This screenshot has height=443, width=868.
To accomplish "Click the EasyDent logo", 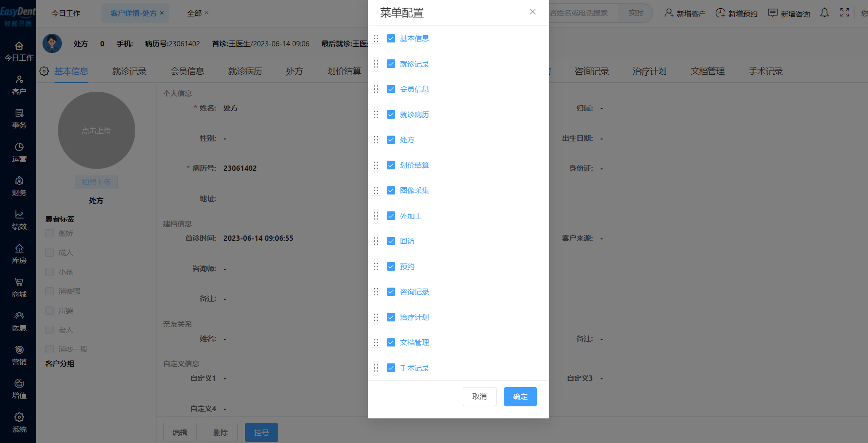I will click(18, 16).
